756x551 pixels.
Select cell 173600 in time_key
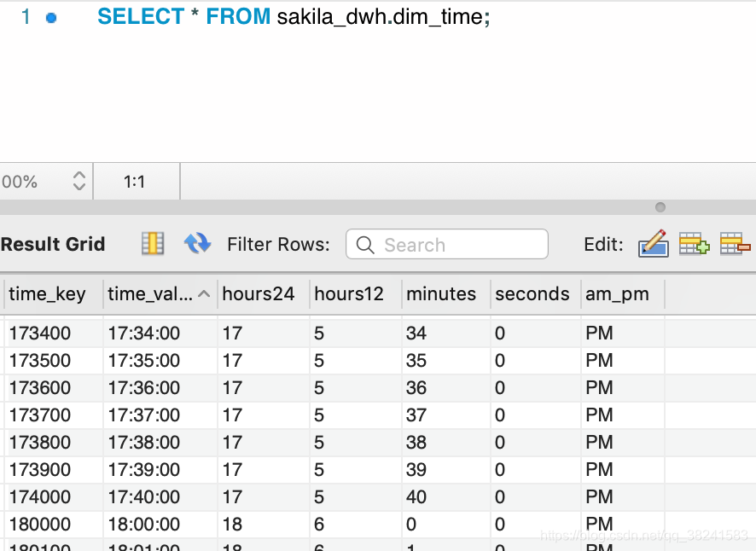pos(54,388)
